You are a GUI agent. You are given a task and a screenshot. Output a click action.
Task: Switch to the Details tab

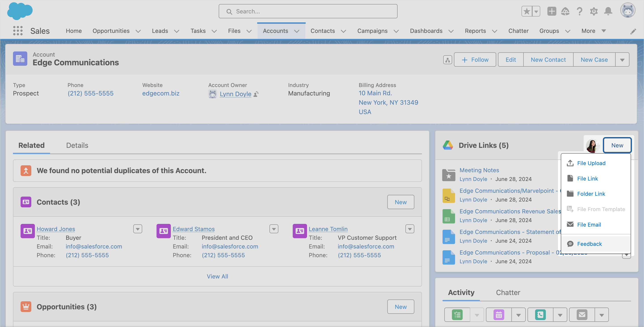77,145
